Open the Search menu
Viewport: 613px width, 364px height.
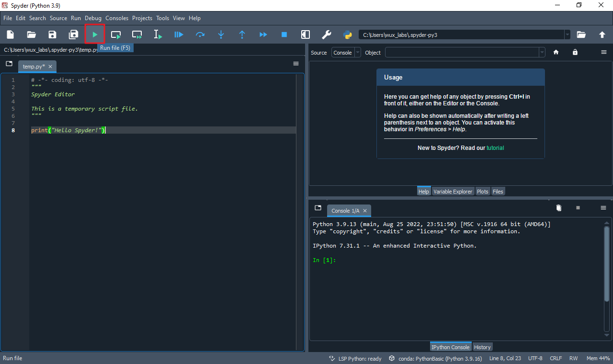(x=37, y=18)
